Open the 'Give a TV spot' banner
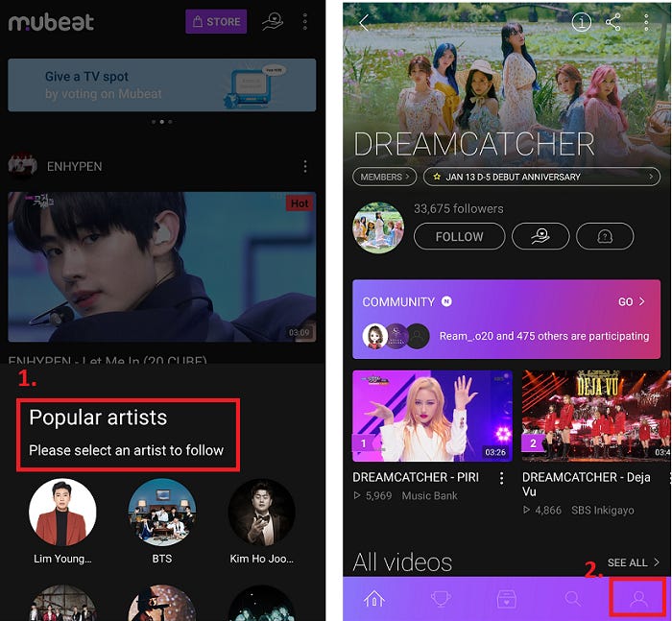 point(162,84)
